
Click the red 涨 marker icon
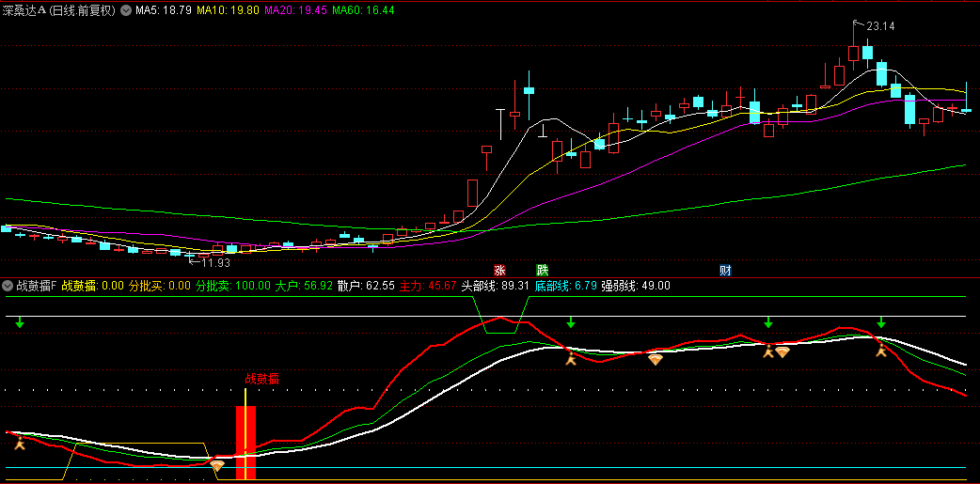(500, 271)
